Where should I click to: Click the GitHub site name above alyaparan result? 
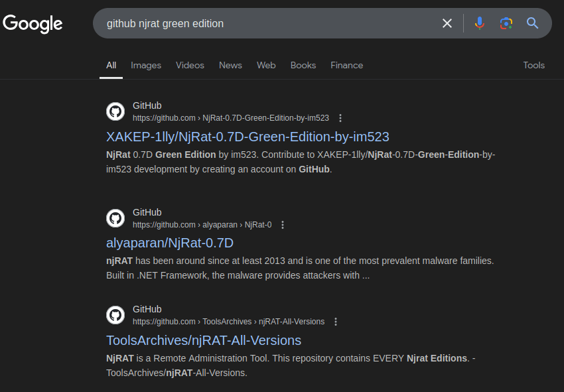pyautogui.click(x=147, y=212)
